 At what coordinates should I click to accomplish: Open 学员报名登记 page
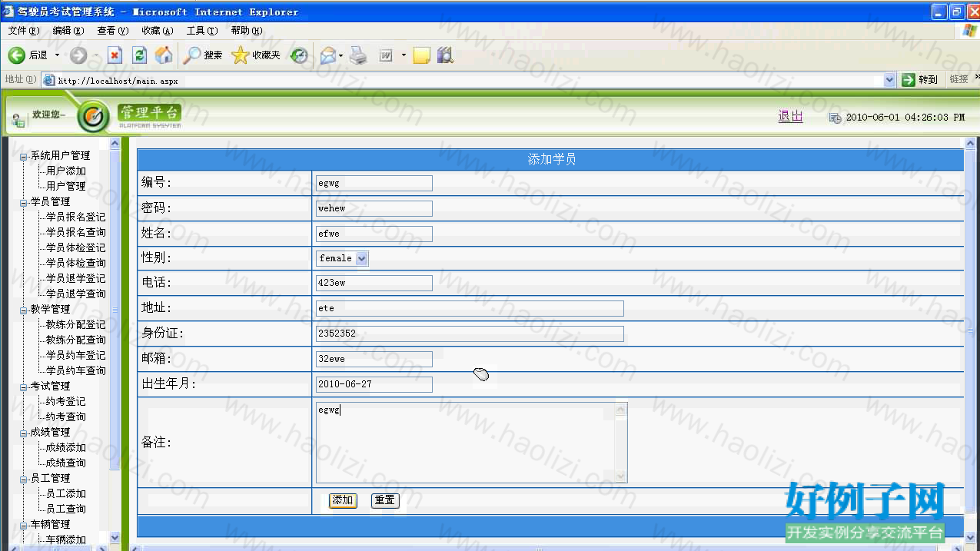pos(76,217)
